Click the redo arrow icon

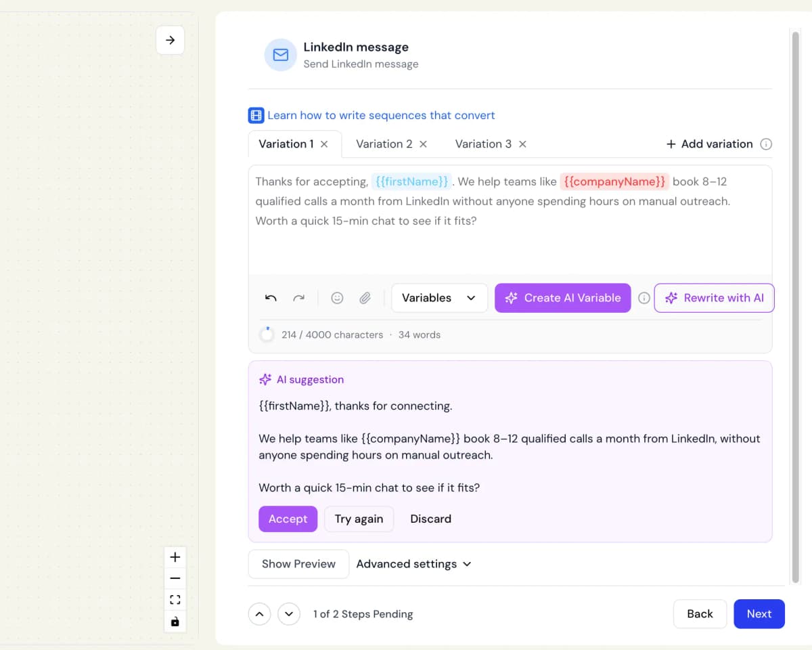click(x=298, y=298)
